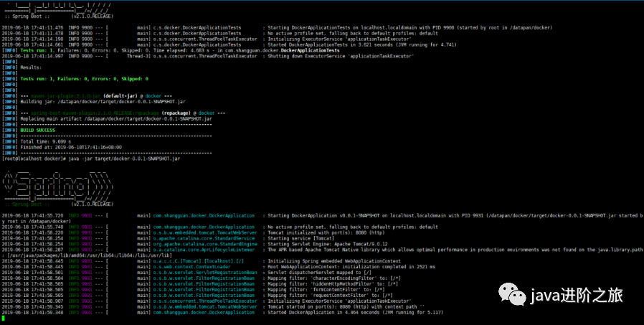Image resolution: width=644 pixels, height=325 pixels.
Task: Click the 'o.s.web.context.ContextLoader' logger name
Action: 192,267
